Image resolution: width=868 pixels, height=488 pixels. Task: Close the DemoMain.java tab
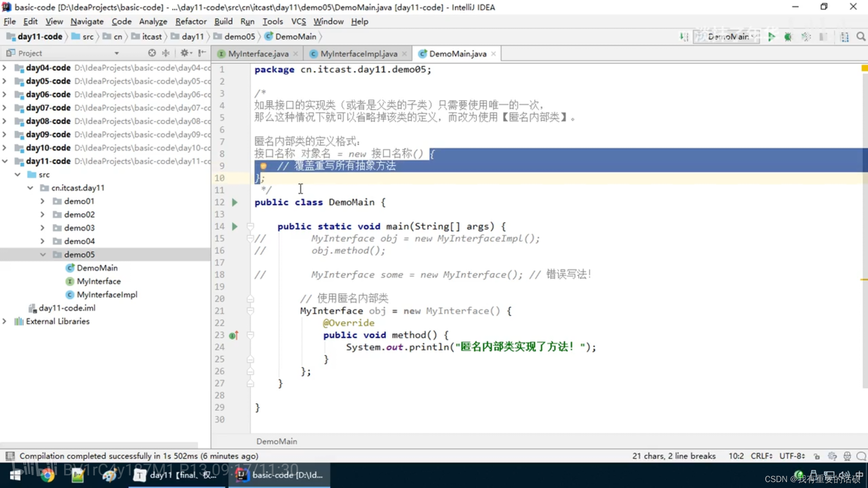coord(494,54)
